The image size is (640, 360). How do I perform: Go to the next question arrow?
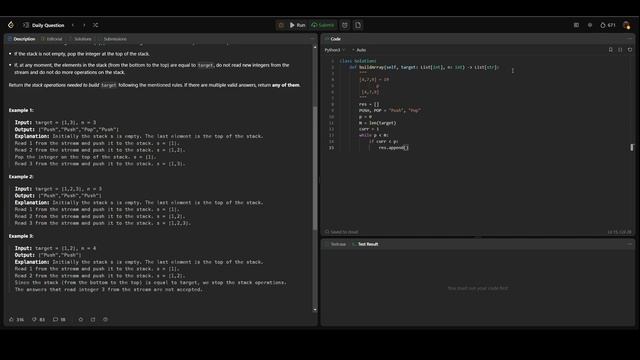coord(84,25)
